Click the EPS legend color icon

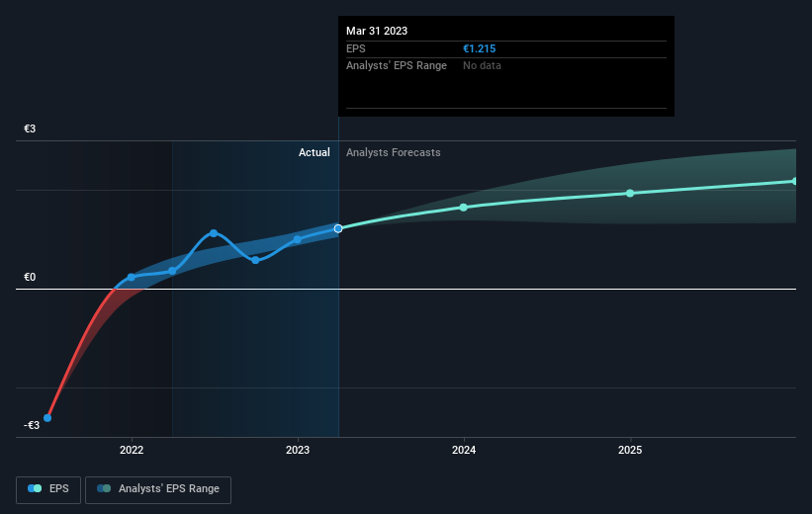tap(35, 488)
